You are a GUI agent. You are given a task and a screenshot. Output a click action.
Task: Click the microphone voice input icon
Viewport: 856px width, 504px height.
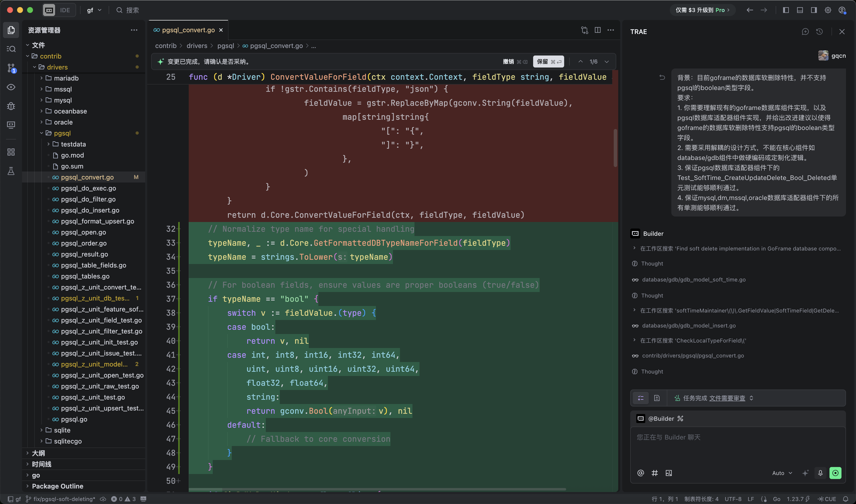(x=820, y=473)
